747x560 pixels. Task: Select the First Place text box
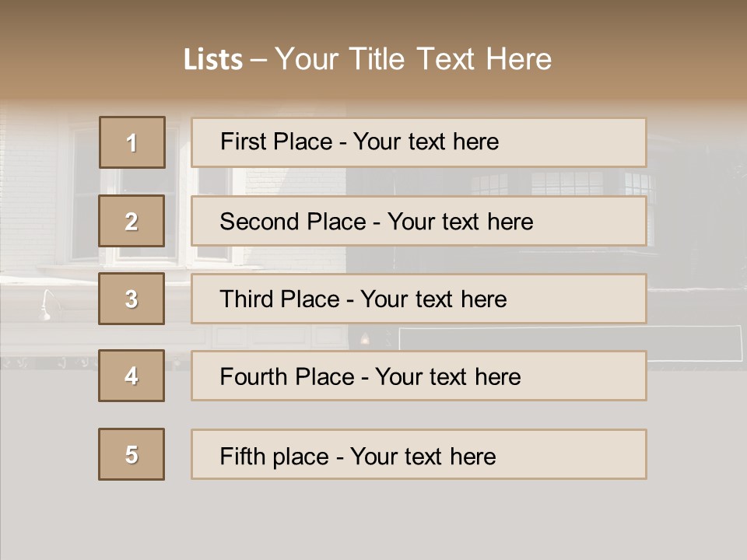[419, 142]
